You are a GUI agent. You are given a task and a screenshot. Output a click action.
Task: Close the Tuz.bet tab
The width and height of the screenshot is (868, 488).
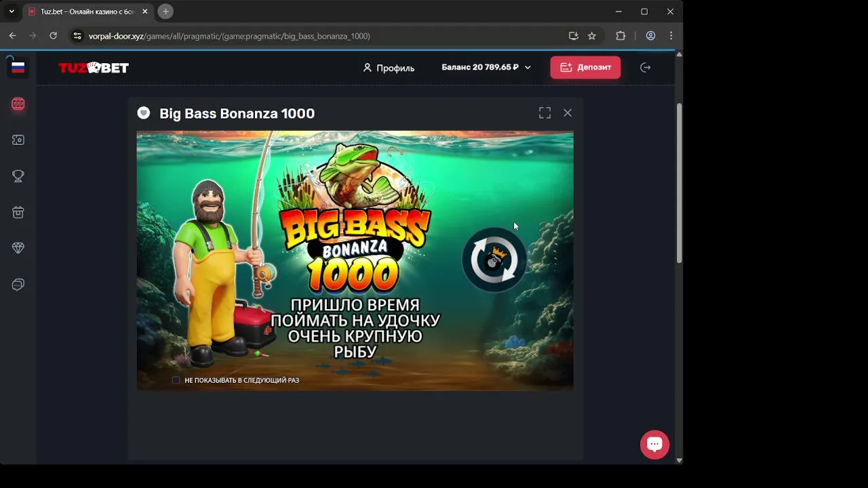[144, 12]
